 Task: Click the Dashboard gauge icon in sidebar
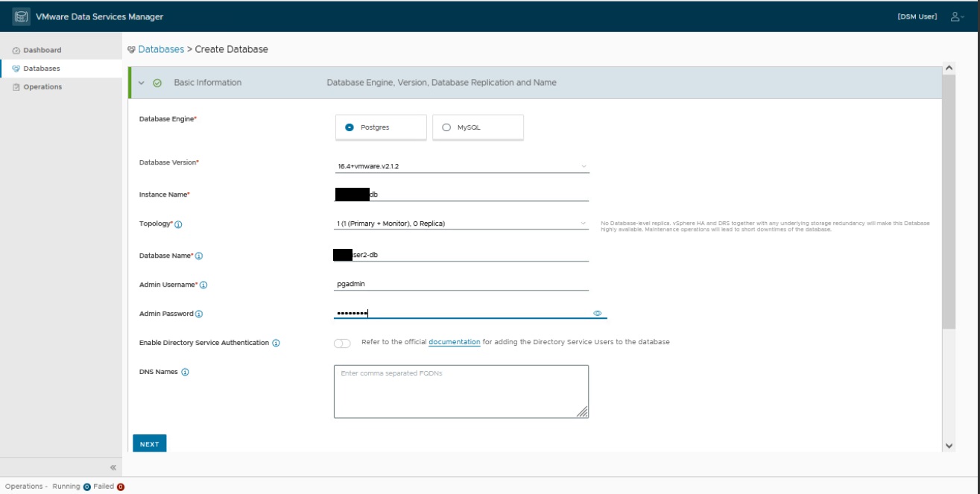pos(16,51)
